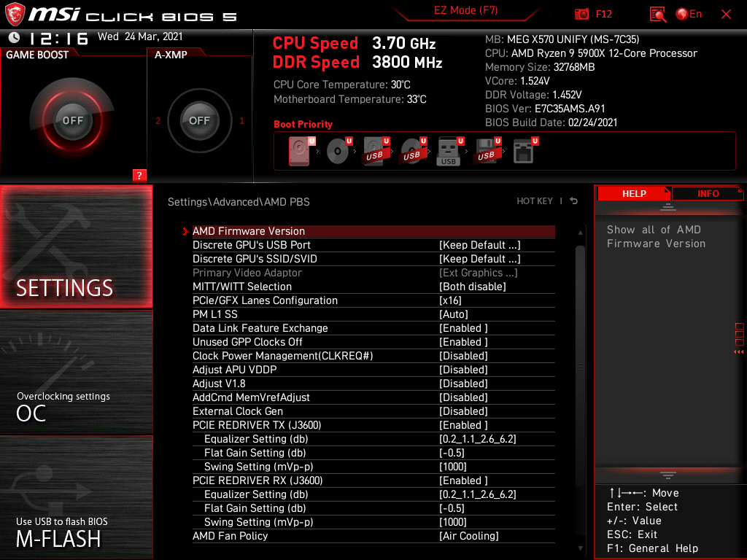Select the network boot device icon
This screenshot has height=560, width=747.
[525, 151]
